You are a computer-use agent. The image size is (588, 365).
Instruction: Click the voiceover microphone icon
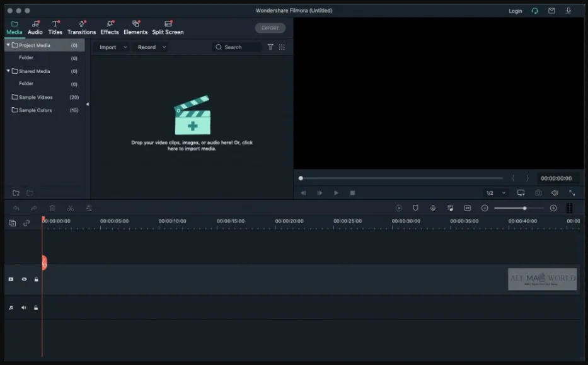(x=433, y=208)
